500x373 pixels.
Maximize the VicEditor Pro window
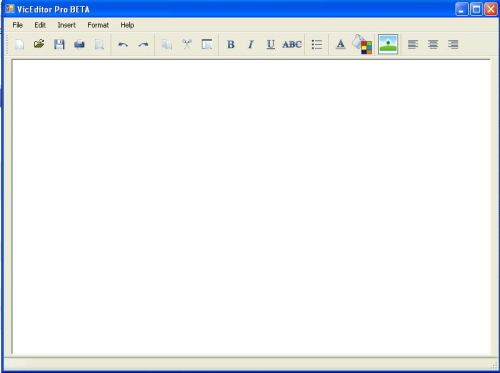coord(476,9)
